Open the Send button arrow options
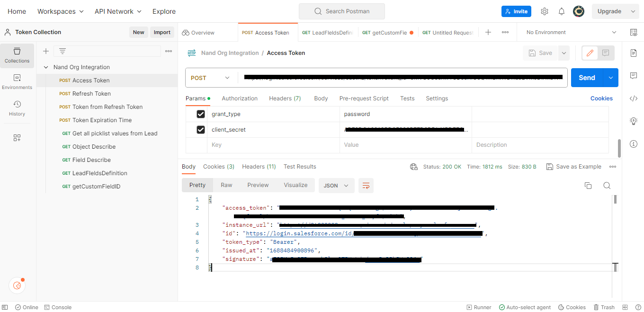644x312 pixels. pyautogui.click(x=611, y=78)
